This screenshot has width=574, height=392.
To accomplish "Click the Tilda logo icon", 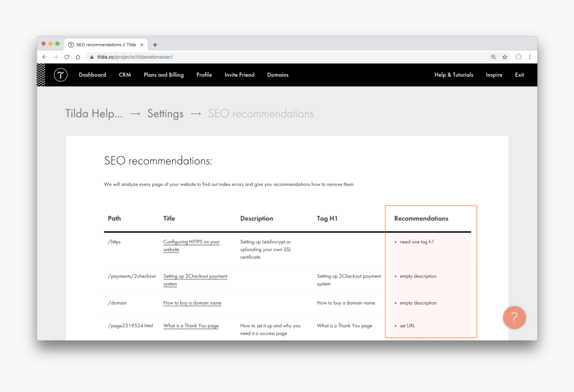I will pos(61,75).
